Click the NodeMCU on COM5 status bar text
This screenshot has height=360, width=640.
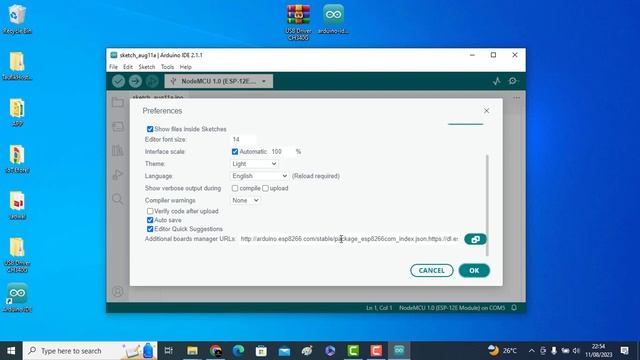[x=452, y=308]
